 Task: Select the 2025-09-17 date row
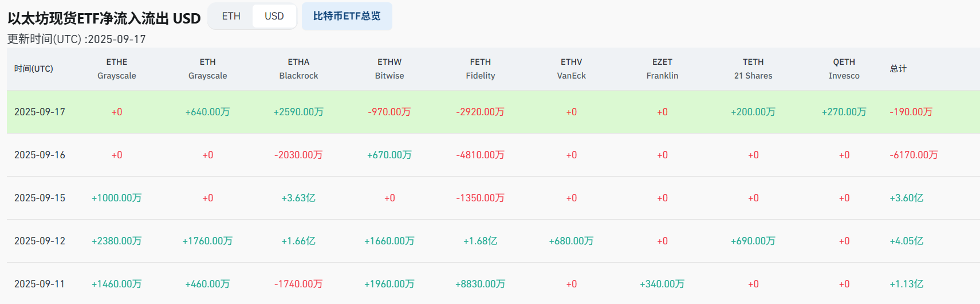40,112
